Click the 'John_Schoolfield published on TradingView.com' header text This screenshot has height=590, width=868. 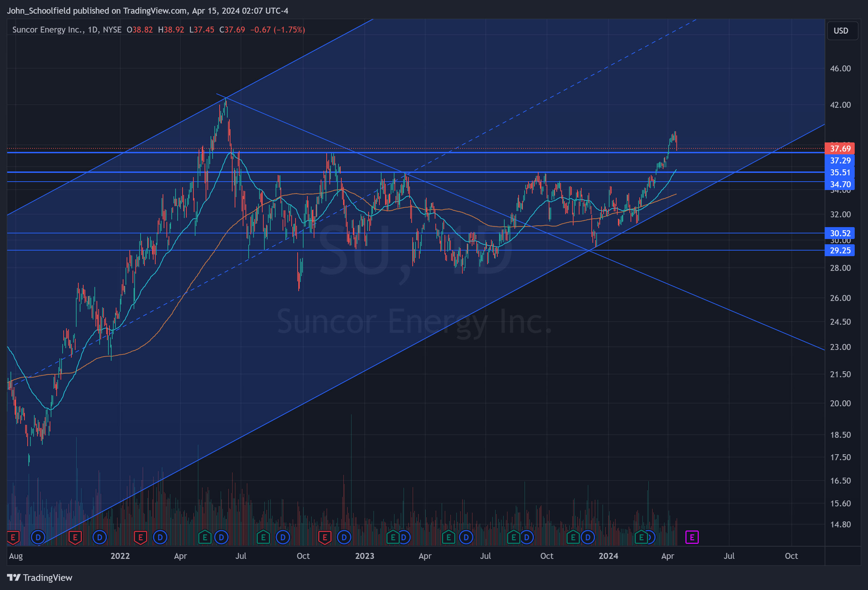(97, 10)
